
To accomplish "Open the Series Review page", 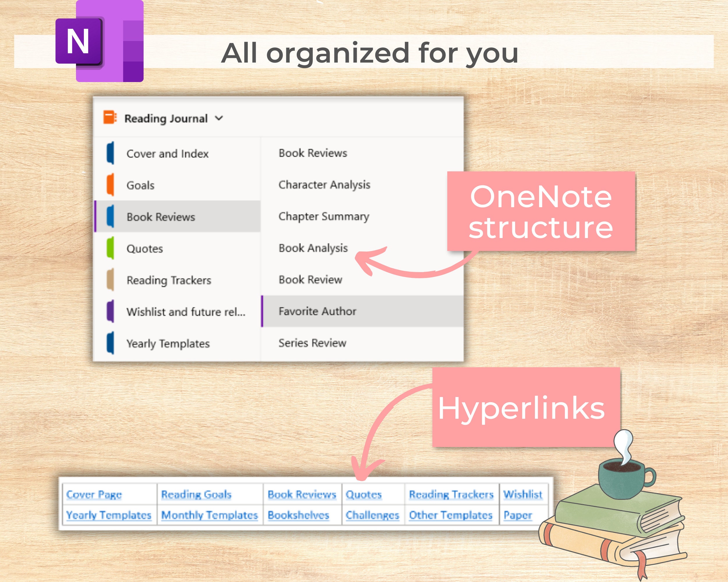I will (x=312, y=343).
